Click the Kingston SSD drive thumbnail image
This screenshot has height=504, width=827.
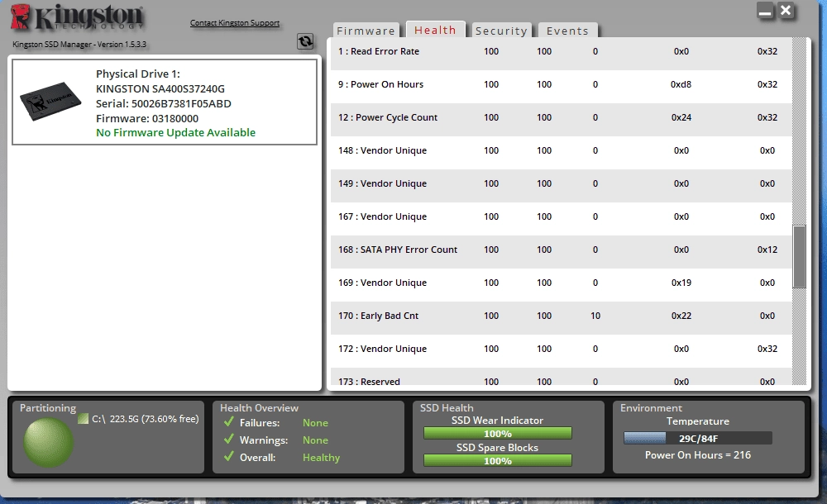[x=50, y=101]
